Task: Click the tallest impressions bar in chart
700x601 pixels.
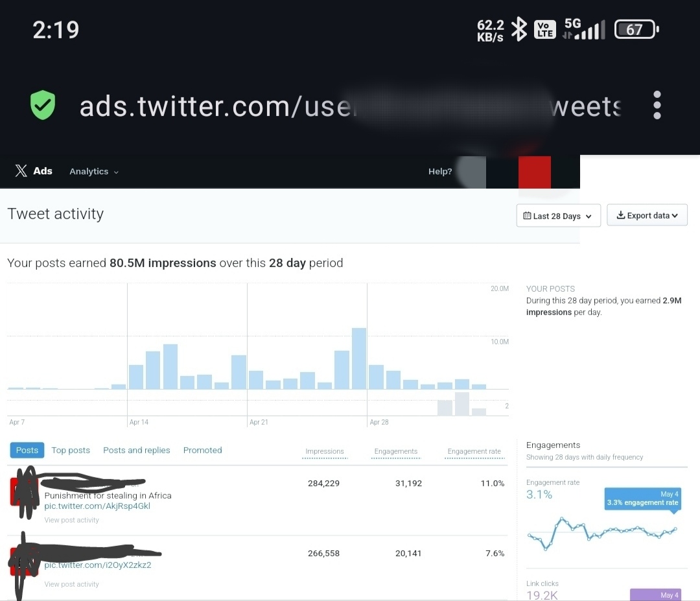Action: [x=359, y=359]
